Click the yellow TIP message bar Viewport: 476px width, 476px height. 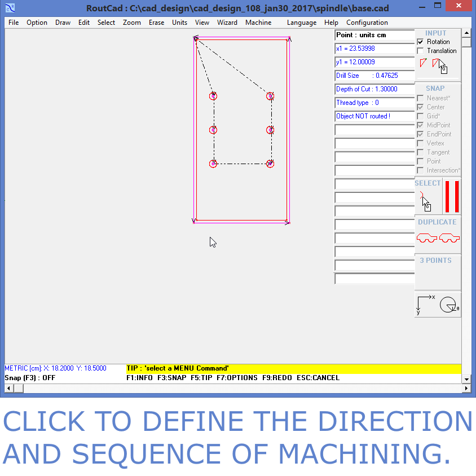coord(294,368)
